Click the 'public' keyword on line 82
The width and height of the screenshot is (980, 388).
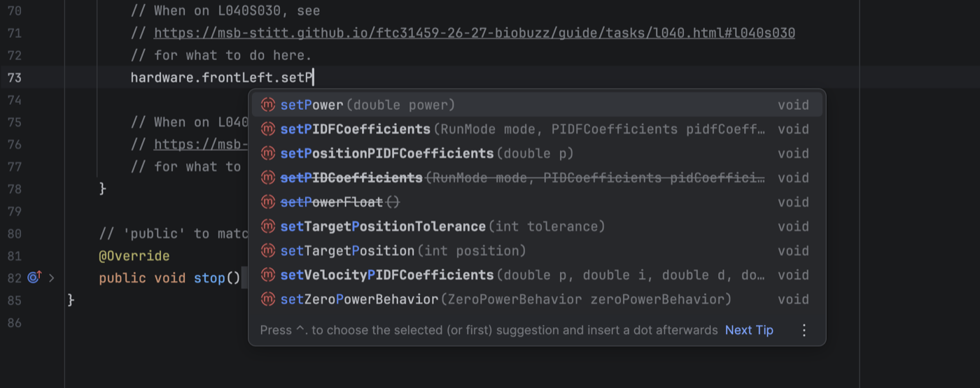pos(122,278)
